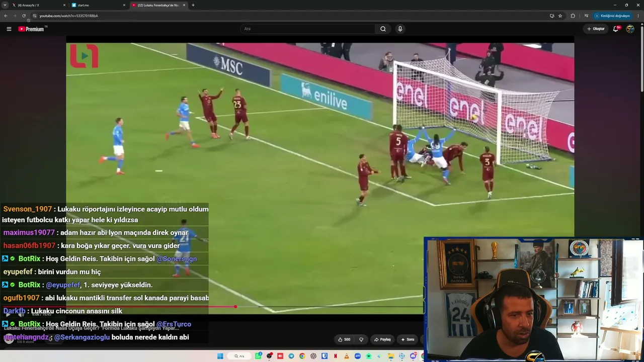This screenshot has width=644, height=362.
Task: Open Zoom from the taskbar
Action: [358, 356]
